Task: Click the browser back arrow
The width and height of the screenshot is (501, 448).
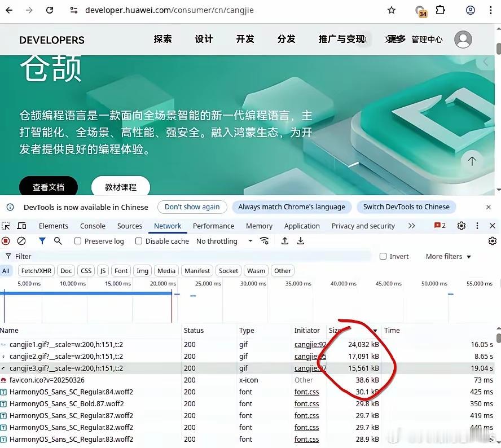Action: 9,10
